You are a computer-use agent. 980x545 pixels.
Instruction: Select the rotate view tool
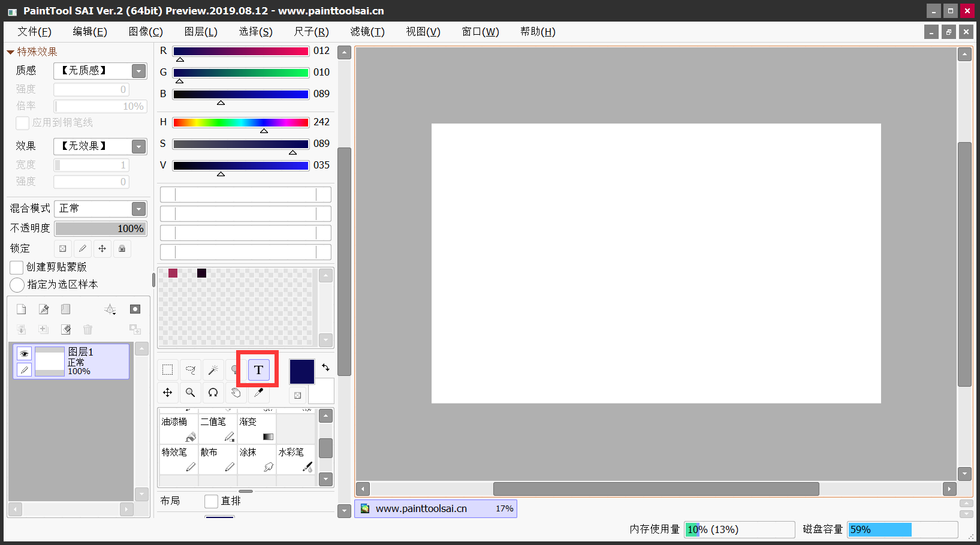pyautogui.click(x=213, y=393)
